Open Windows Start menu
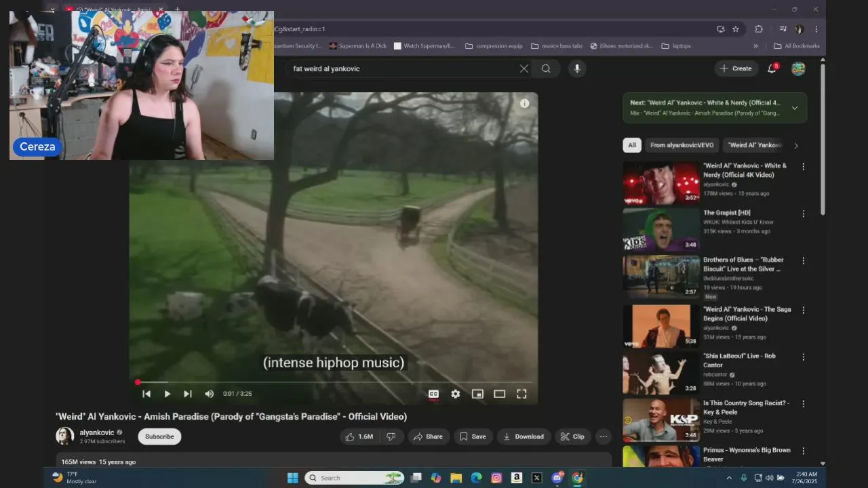 click(x=292, y=478)
